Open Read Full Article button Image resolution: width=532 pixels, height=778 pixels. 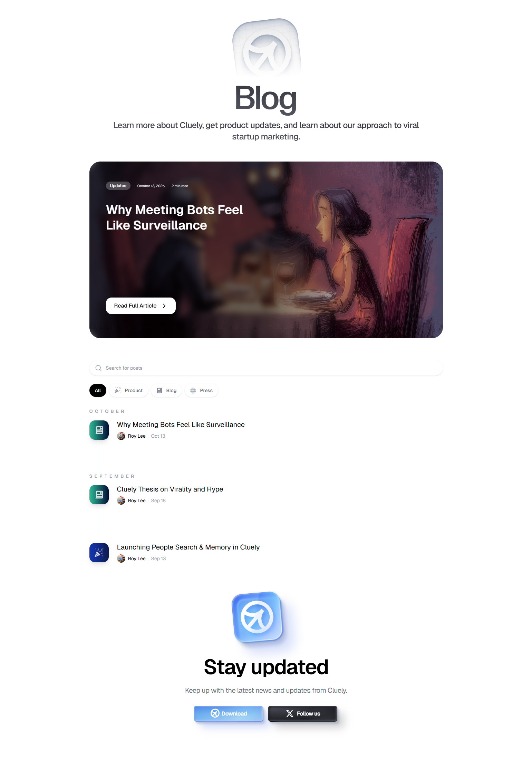click(141, 306)
